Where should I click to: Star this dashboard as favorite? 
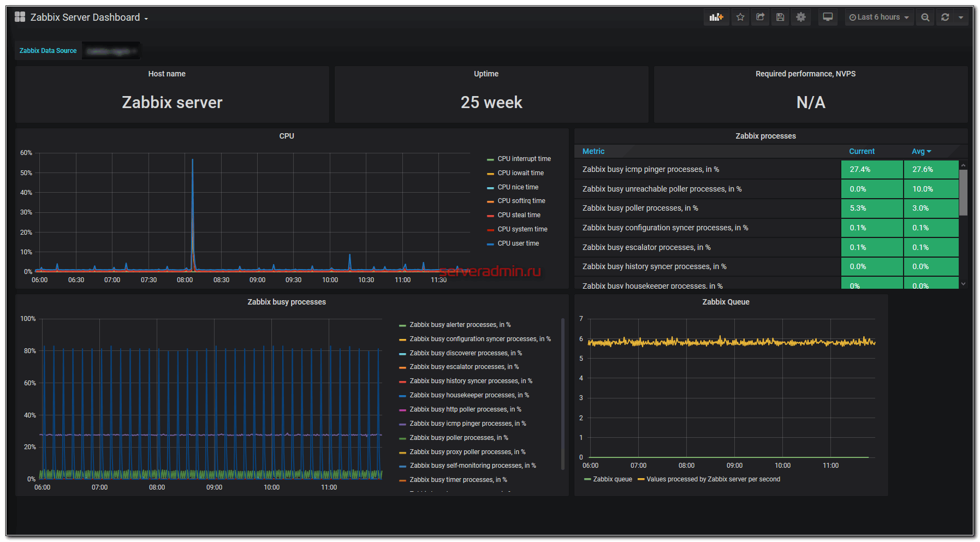pos(740,17)
